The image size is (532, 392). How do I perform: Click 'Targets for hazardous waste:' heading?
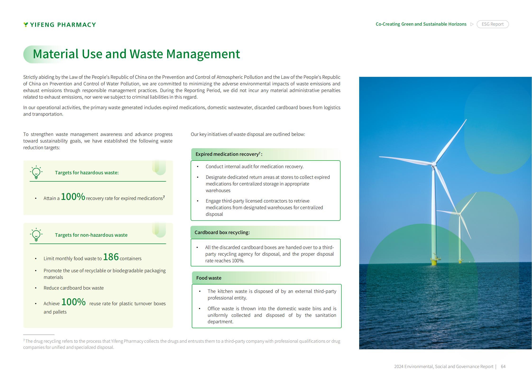[x=87, y=172]
